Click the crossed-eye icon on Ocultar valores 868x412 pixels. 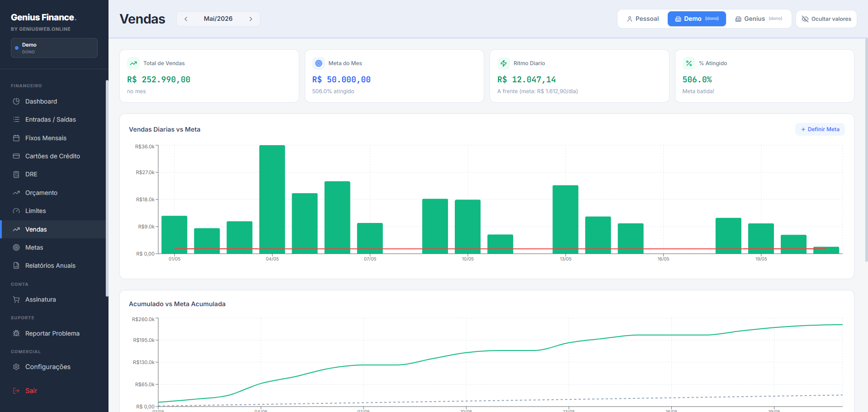click(805, 19)
